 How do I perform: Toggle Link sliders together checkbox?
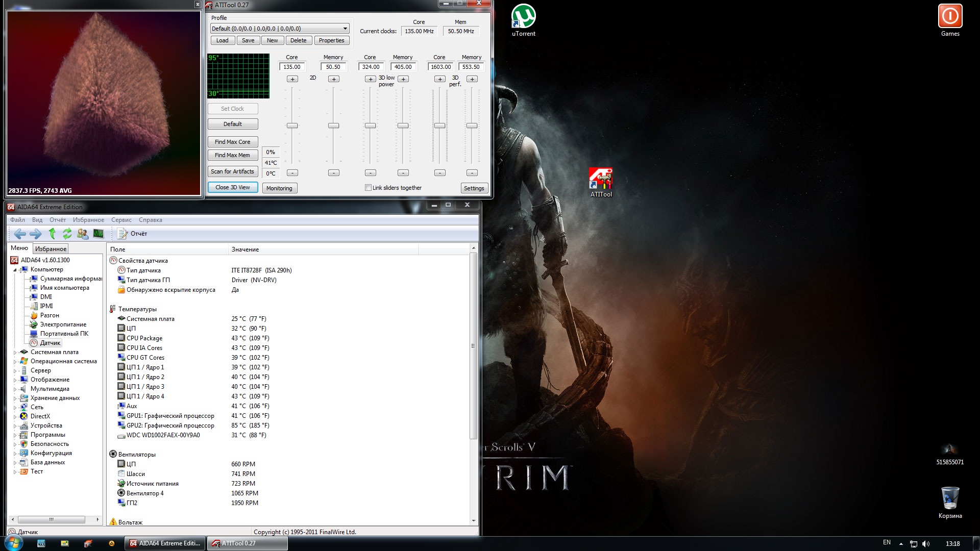(368, 188)
